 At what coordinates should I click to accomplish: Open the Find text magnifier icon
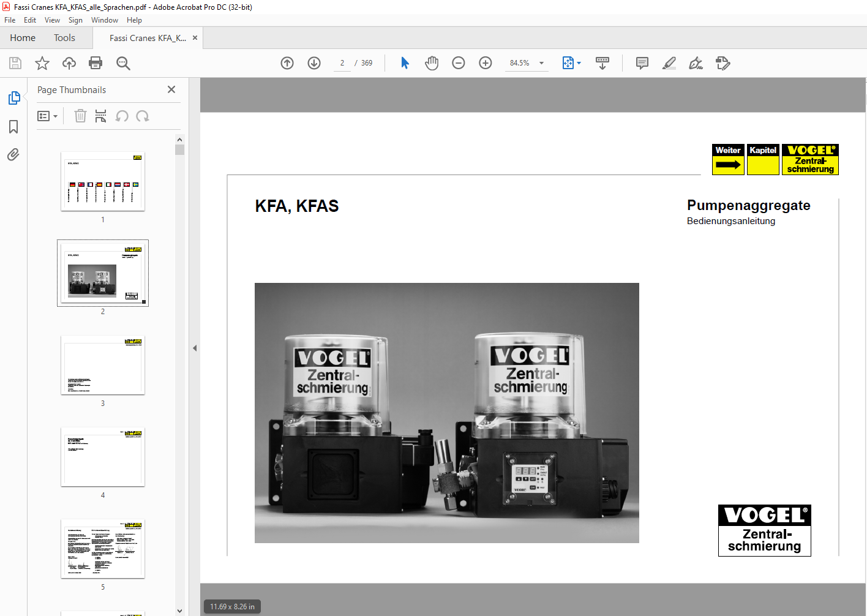(123, 63)
